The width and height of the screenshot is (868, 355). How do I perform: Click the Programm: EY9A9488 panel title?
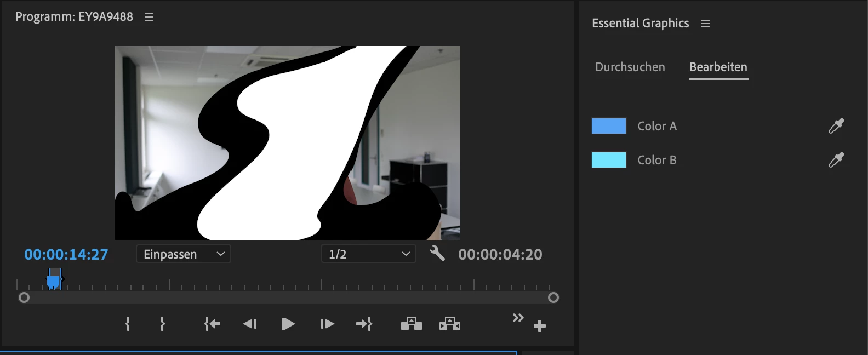74,17
